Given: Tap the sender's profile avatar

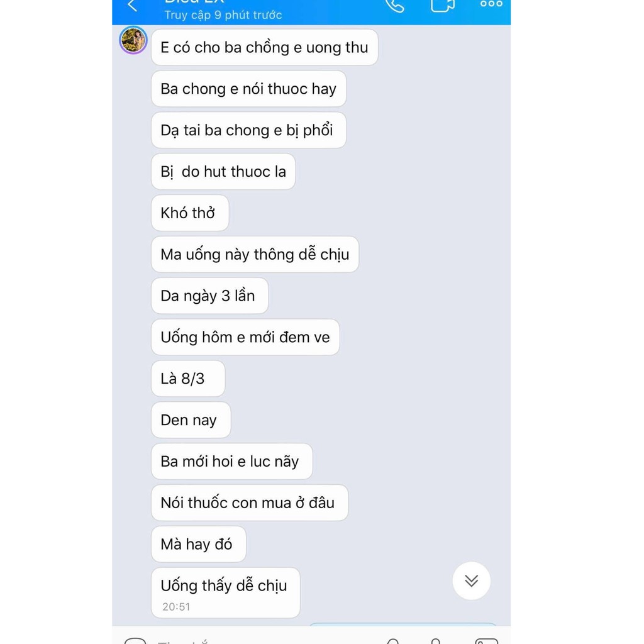Looking at the screenshot, I should click(x=133, y=40).
